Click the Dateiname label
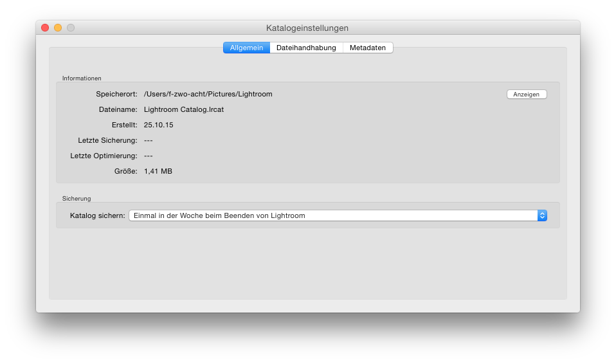Image resolution: width=616 pixels, height=364 pixels. pos(118,109)
